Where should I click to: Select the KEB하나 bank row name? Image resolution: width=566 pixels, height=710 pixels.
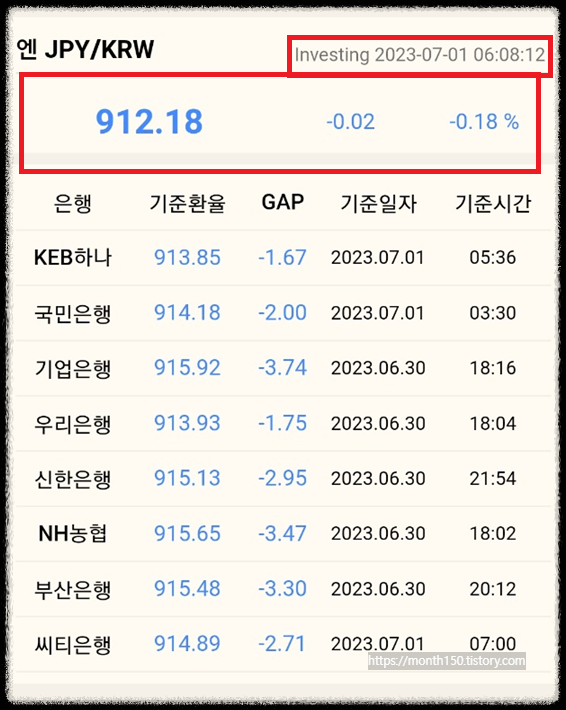point(73,257)
